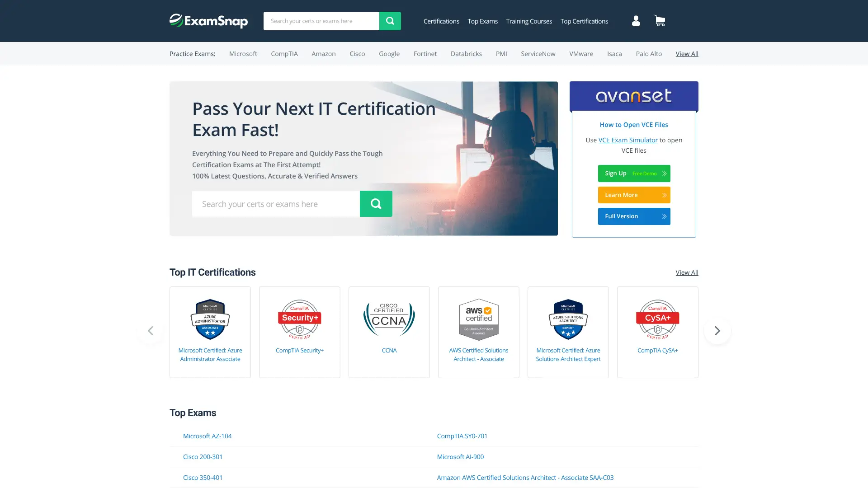868x488 pixels.
Task: Focus the hero search input field
Action: coord(276,204)
